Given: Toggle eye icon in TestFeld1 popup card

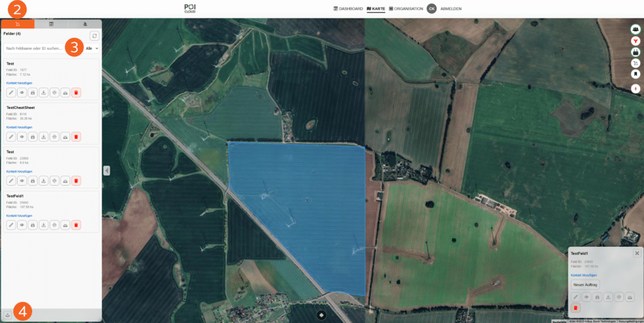Looking at the screenshot, I should (586, 297).
